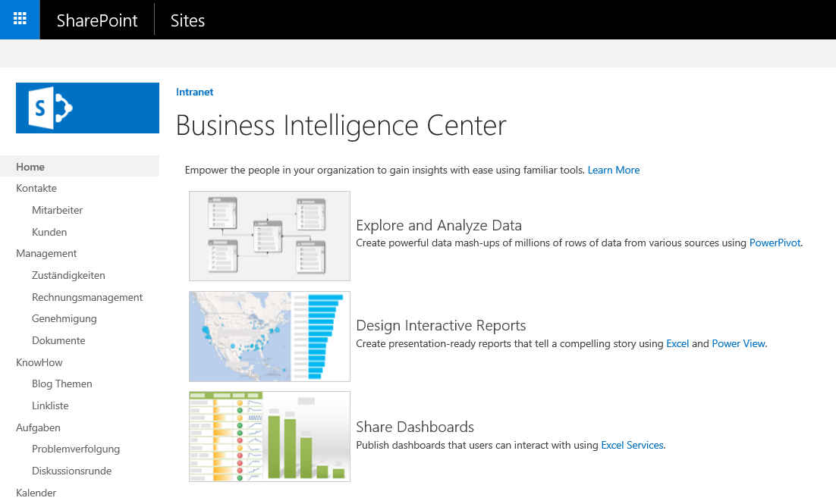This screenshot has height=504, width=836.
Task: Open Blog Themen under KnowHow
Action: point(62,383)
